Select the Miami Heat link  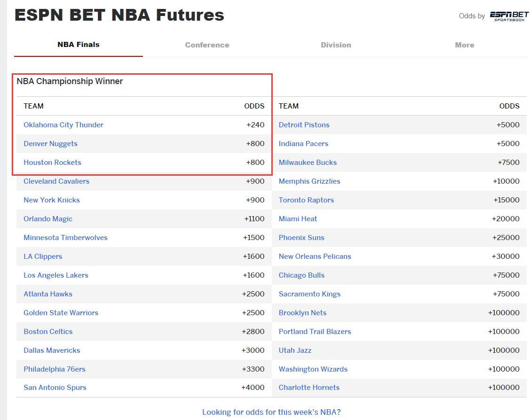298,219
